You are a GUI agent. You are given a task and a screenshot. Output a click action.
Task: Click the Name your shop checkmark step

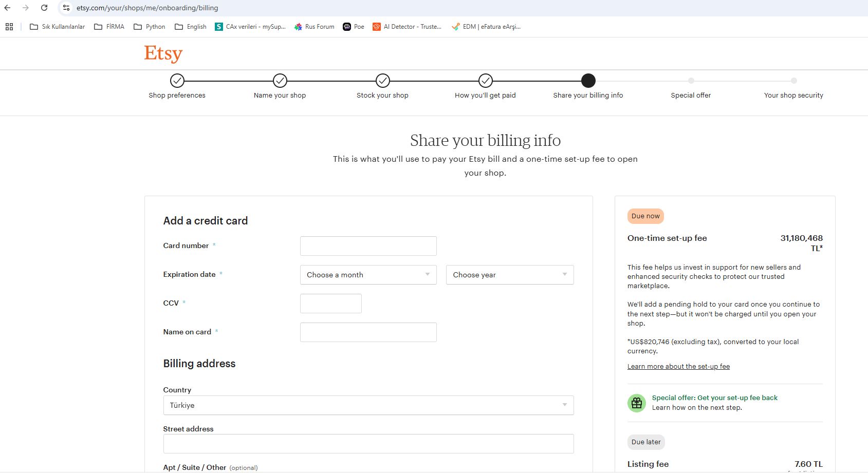coord(280,81)
